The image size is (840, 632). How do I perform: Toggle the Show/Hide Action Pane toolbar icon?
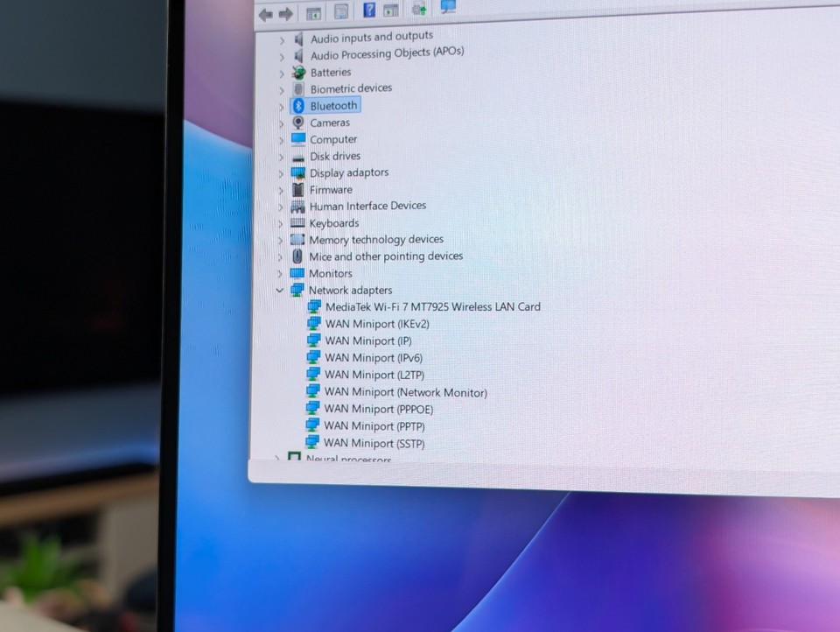pos(391,11)
